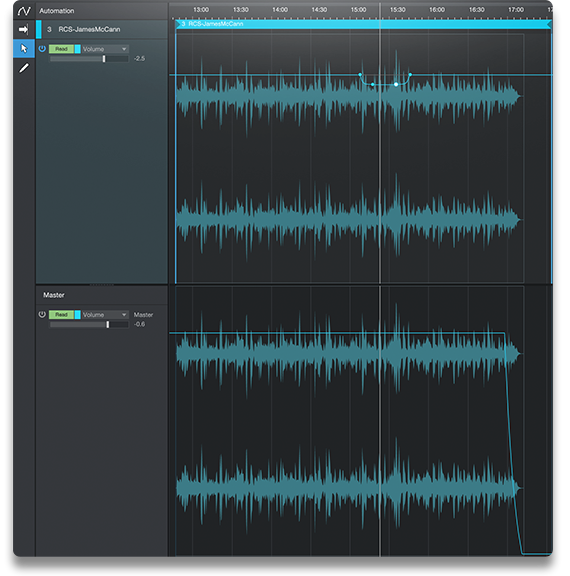Click the cyan color swatch beside RCS-JamesMcCann Read
This screenshot has width=570, height=576.
(77, 49)
